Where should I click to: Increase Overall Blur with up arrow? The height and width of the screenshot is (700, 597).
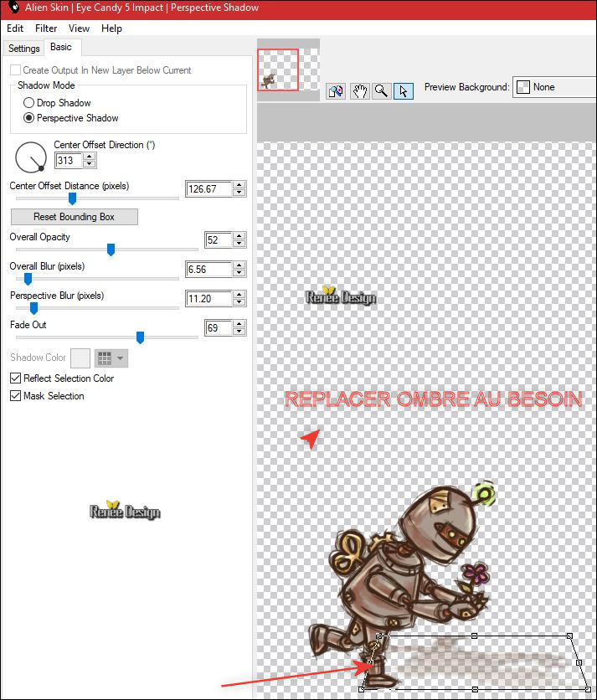pyautogui.click(x=239, y=265)
